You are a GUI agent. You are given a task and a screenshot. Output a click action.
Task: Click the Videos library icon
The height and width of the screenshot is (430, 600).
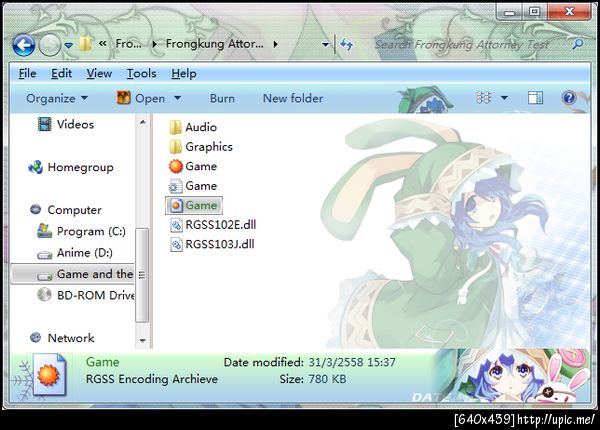click(x=45, y=124)
